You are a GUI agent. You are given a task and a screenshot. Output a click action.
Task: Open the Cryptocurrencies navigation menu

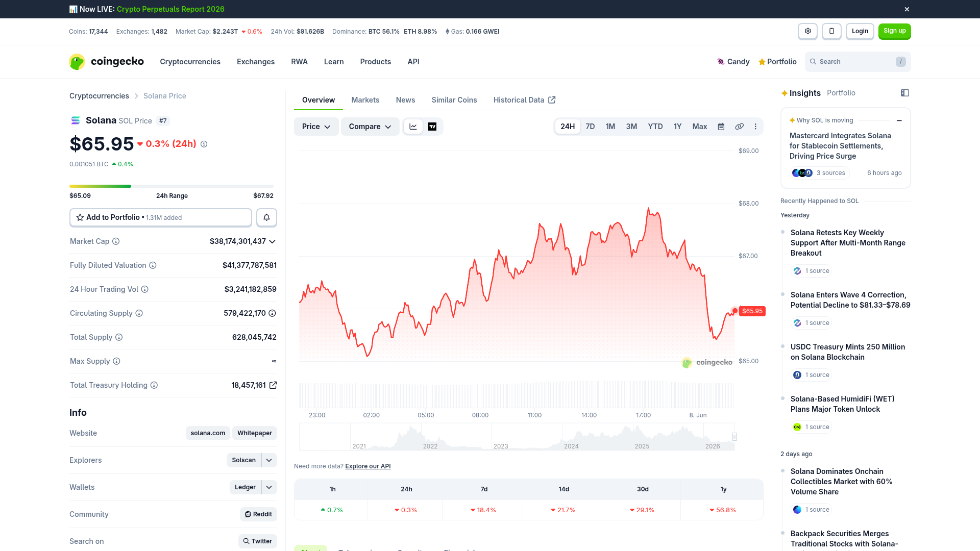(190, 62)
